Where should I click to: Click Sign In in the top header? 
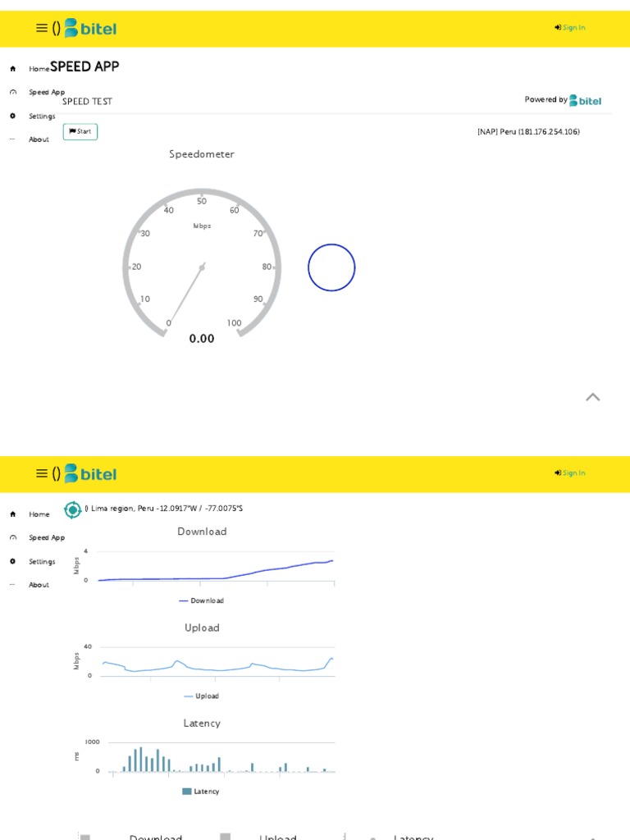click(x=570, y=27)
